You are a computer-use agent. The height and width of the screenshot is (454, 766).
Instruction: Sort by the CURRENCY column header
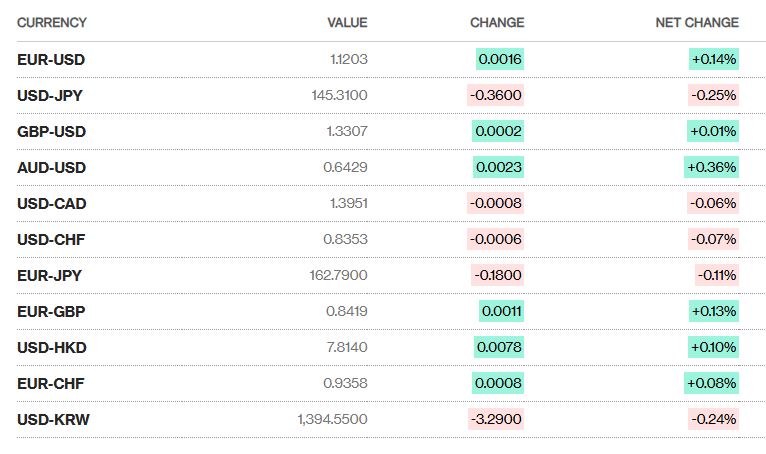(52, 22)
